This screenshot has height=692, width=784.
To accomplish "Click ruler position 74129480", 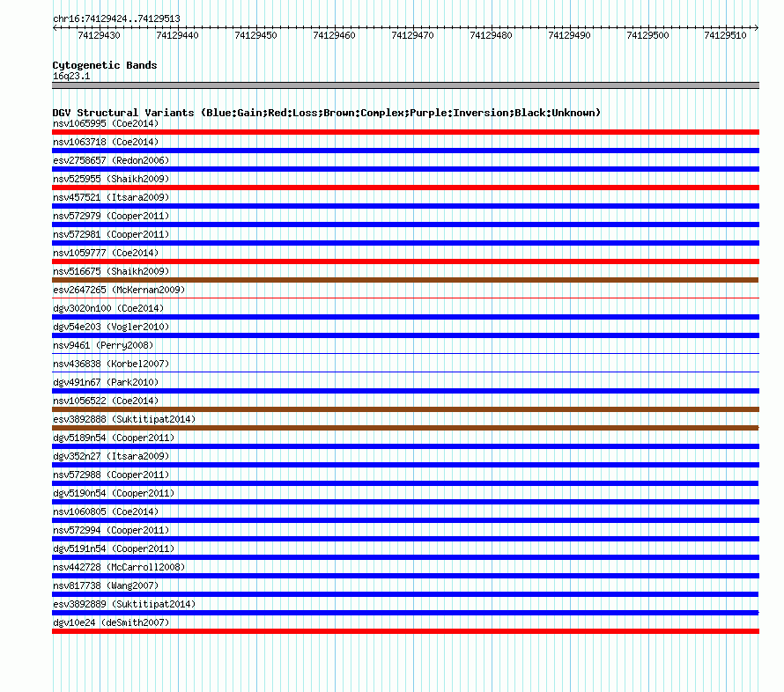I will coord(491,35).
